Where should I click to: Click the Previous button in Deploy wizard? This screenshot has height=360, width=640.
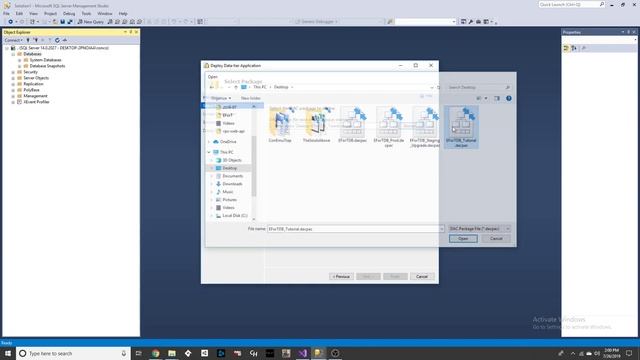click(x=341, y=277)
